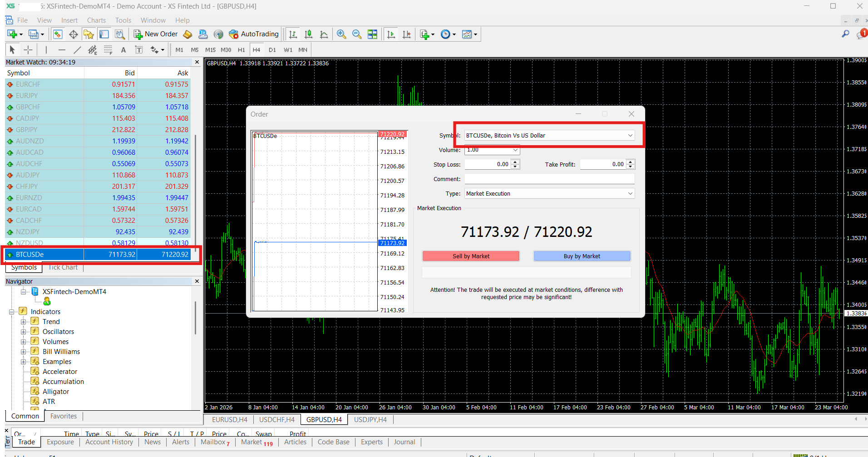The width and height of the screenshot is (868, 457).
Task: Pick the draw trendline tool
Action: click(x=77, y=50)
